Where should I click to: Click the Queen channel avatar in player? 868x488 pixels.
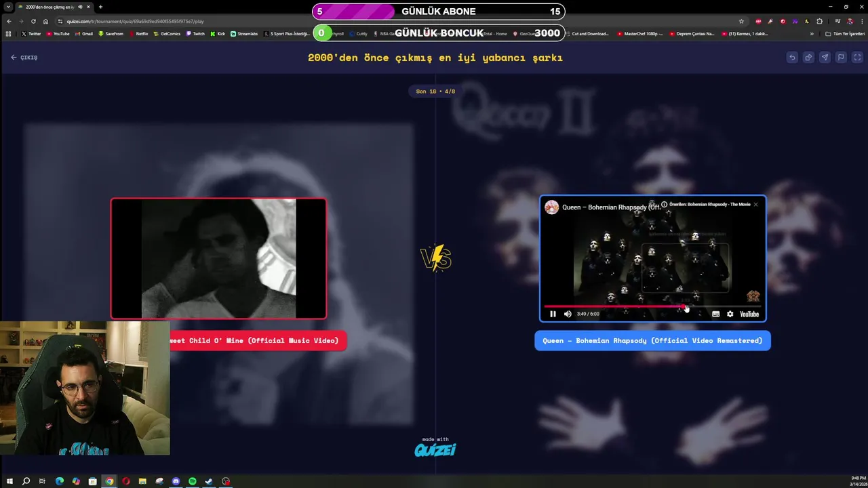coord(552,207)
